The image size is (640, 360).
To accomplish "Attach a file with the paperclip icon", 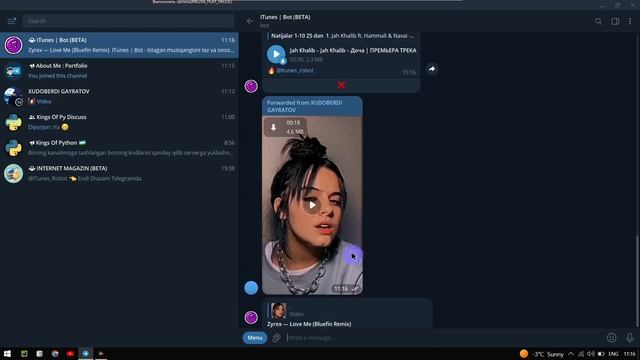I will click(277, 338).
